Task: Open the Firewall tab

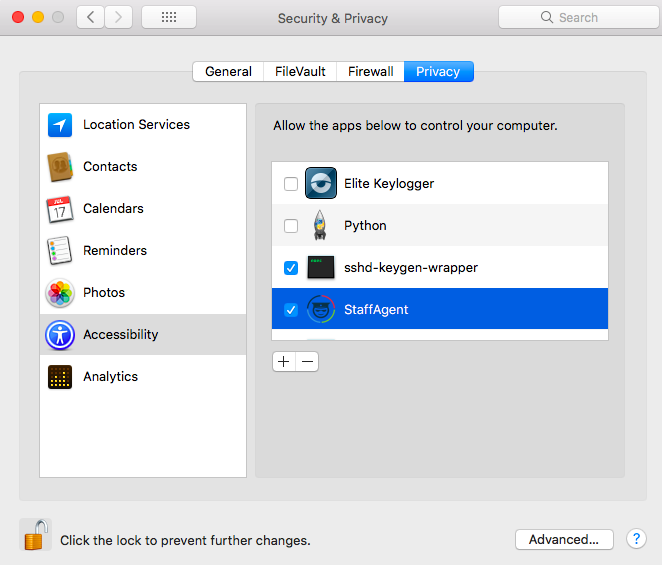Action: click(370, 71)
